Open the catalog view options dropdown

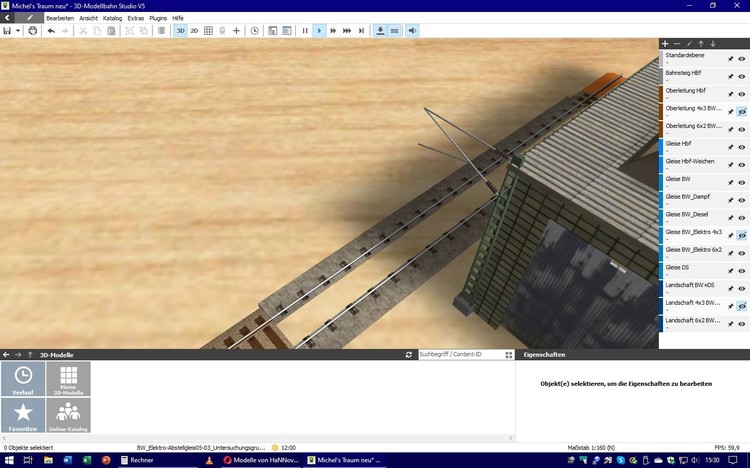[509, 355]
